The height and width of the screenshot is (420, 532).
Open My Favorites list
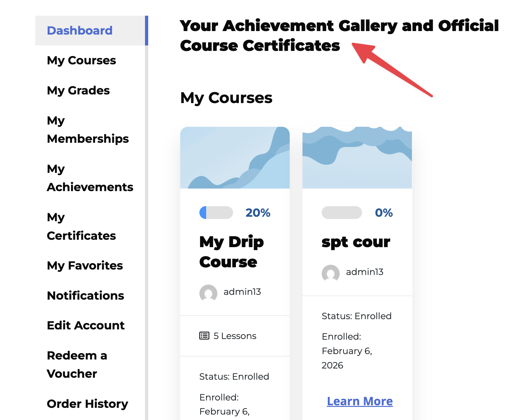pyautogui.click(x=85, y=266)
